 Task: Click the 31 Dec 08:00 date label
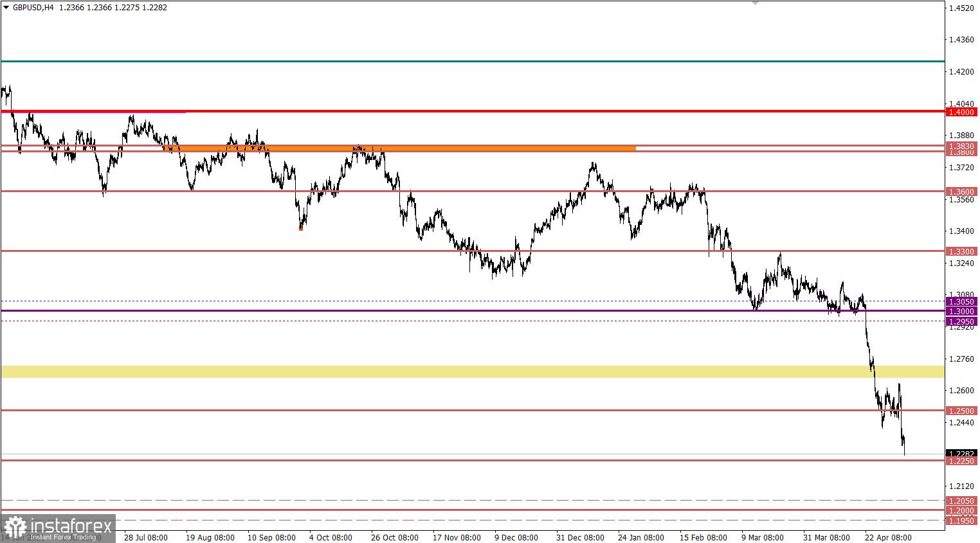579,537
